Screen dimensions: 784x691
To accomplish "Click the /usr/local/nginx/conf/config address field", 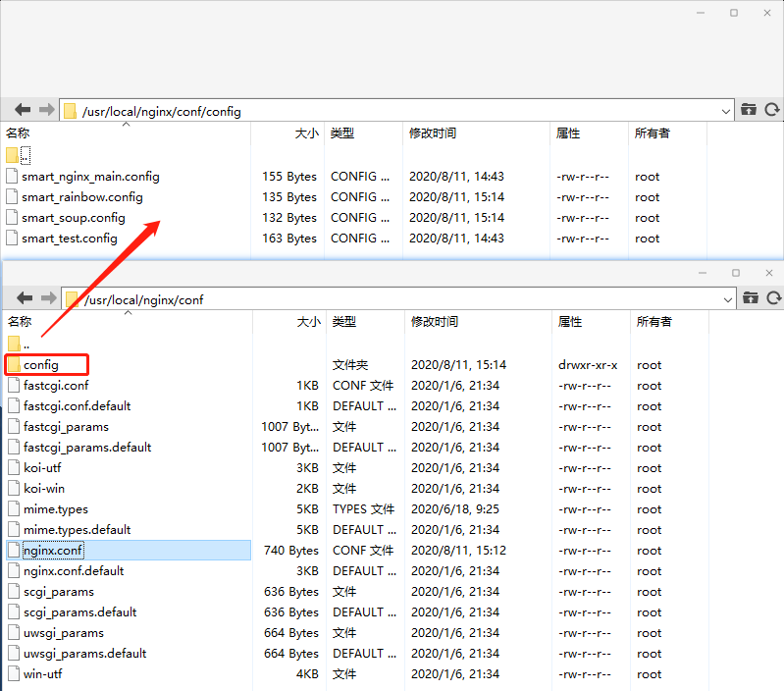I will coord(396,111).
